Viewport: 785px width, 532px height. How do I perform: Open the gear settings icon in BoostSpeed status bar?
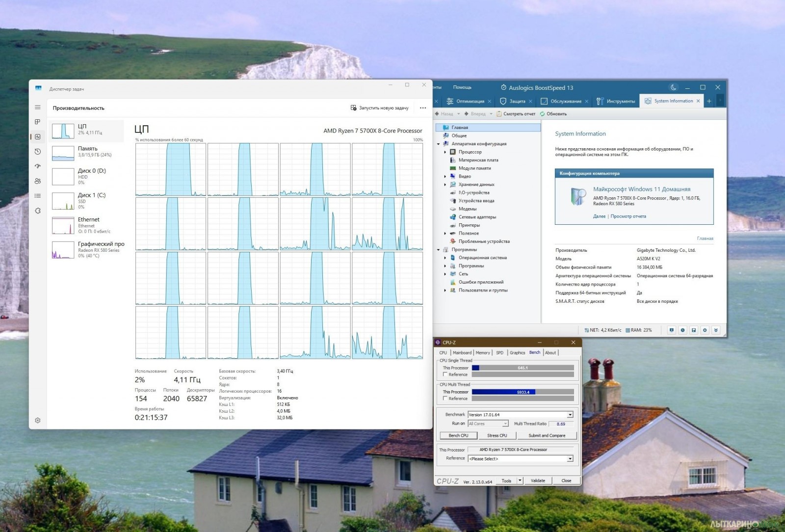705,330
